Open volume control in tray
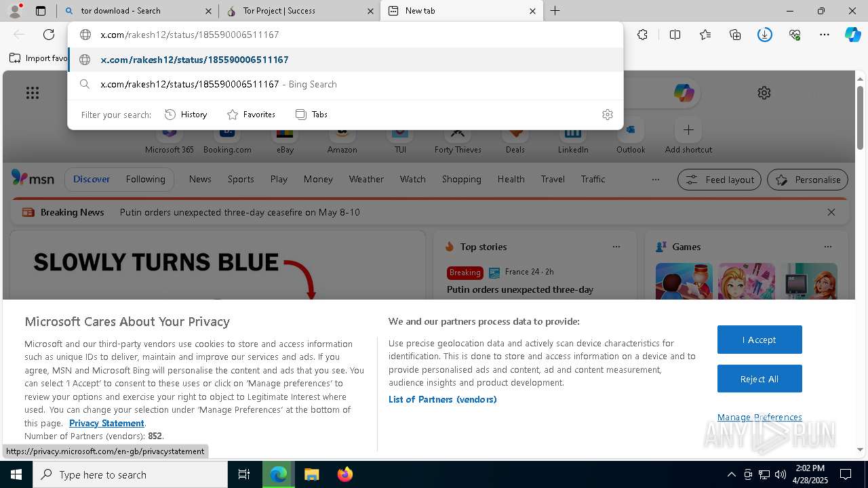Image resolution: width=868 pixels, height=488 pixels. pos(781,474)
